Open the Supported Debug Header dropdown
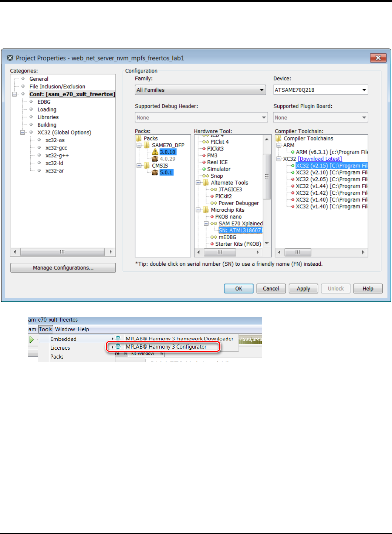This screenshot has width=392, height=534. point(201,118)
